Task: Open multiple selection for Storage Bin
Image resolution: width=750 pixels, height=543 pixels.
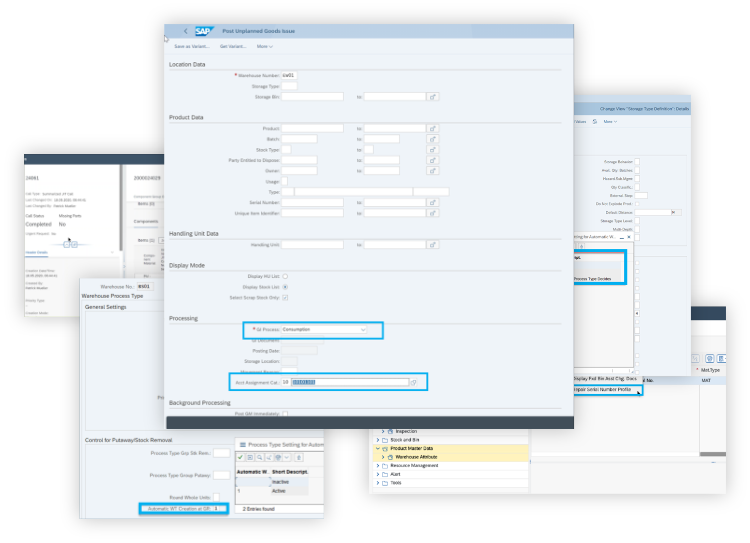Action: pos(432,97)
